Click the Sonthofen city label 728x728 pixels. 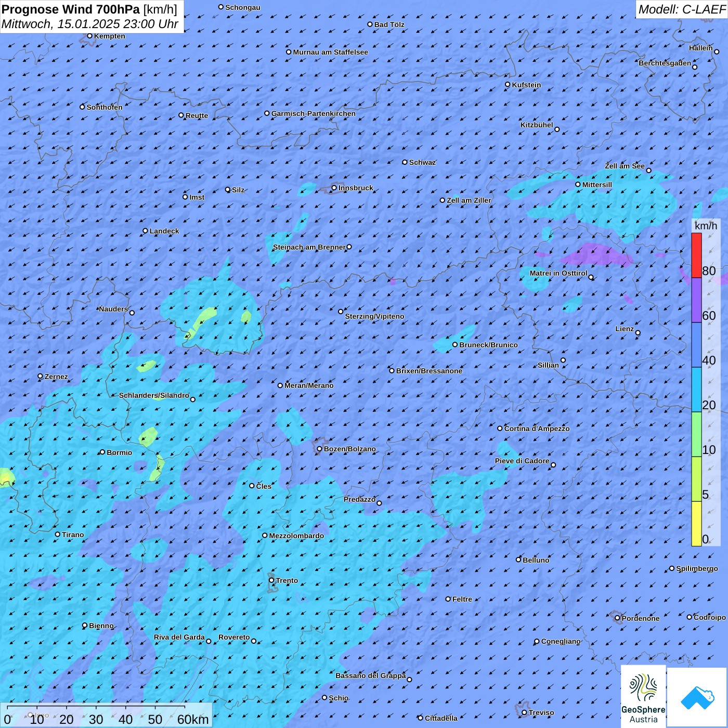105,107
